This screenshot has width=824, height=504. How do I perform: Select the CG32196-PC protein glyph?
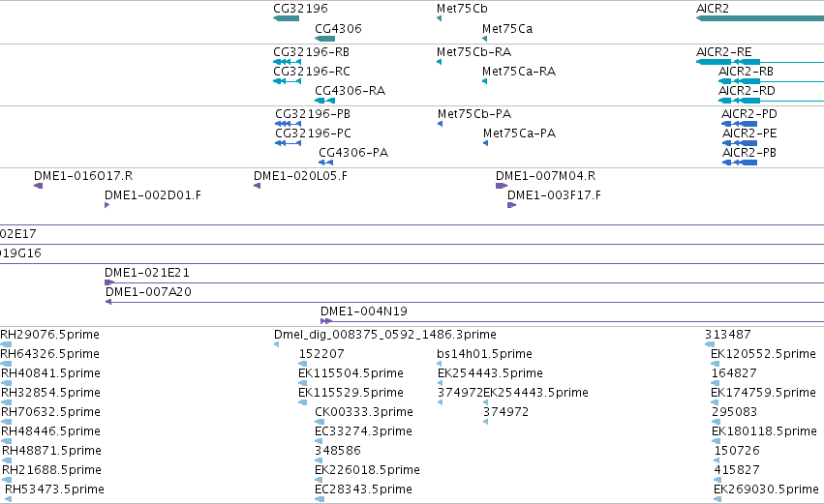(288, 143)
